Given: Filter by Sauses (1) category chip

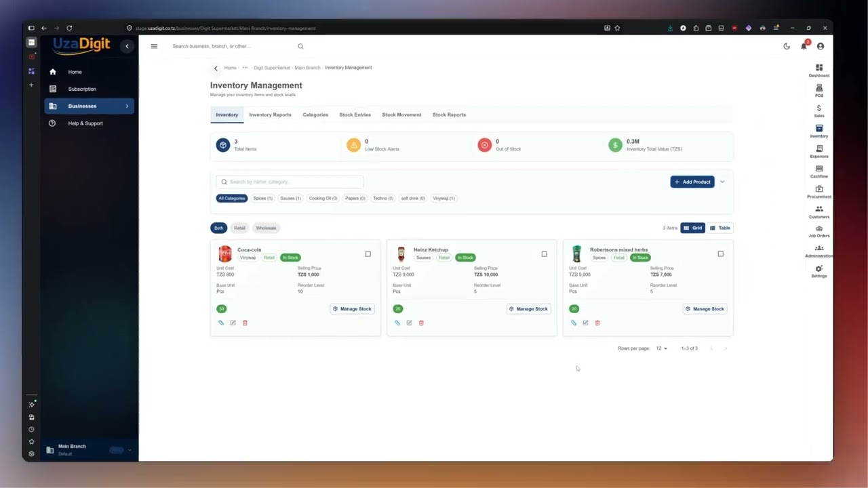Looking at the screenshot, I should (x=290, y=199).
